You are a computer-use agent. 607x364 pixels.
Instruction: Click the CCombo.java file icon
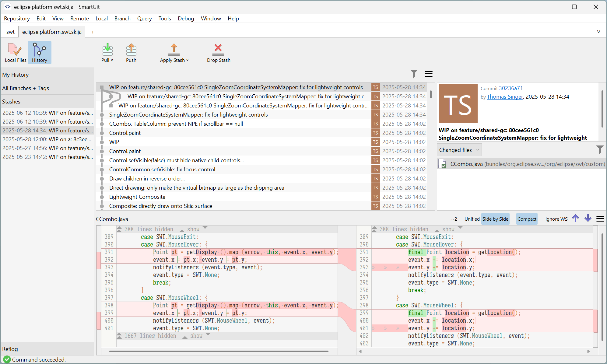pos(442,164)
